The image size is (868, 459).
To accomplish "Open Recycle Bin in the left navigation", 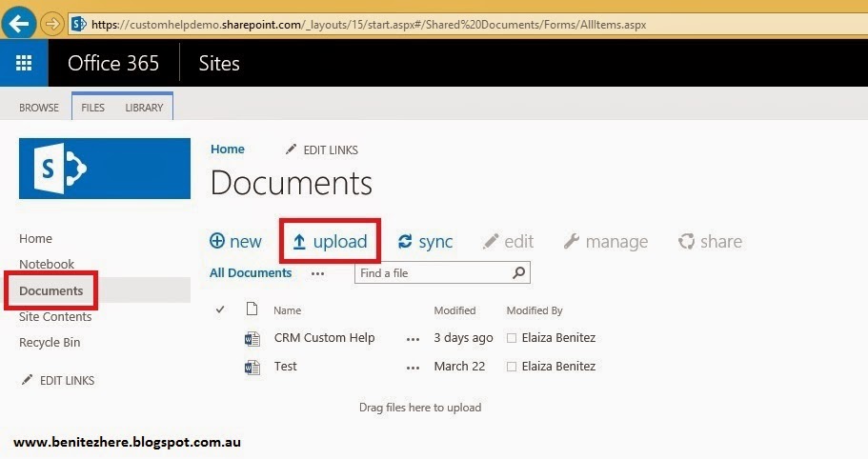I will click(x=50, y=342).
